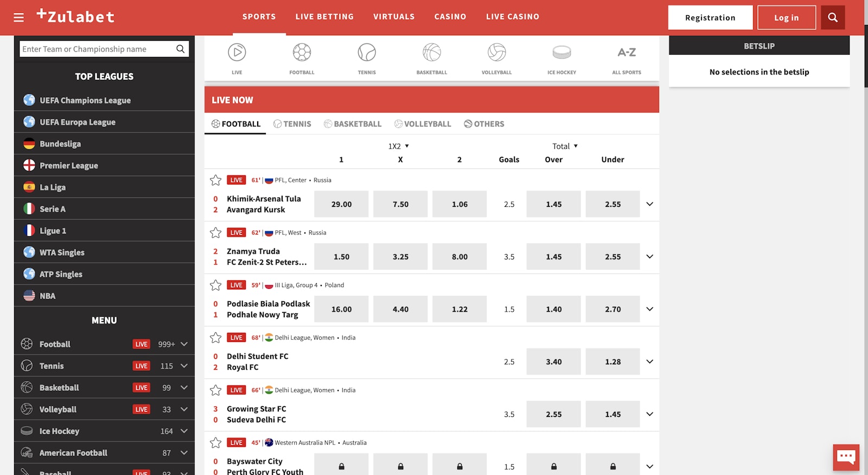
Task: Click the search magnifier in header
Action: (833, 17)
